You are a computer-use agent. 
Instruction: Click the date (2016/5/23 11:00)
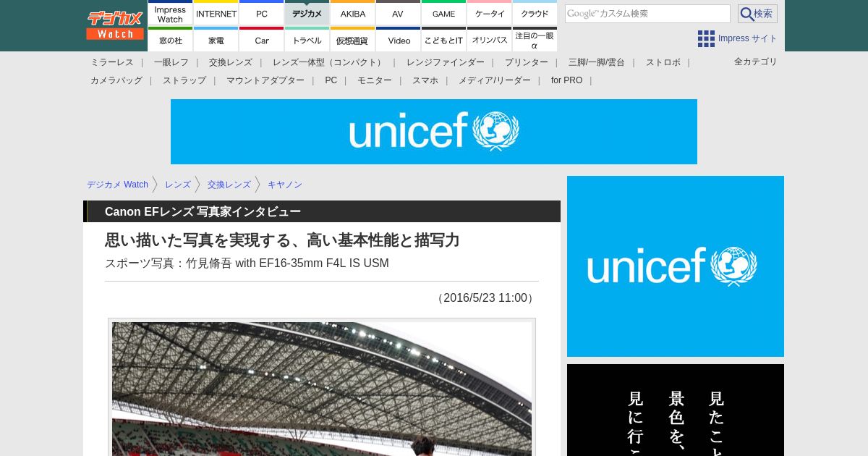point(485,298)
